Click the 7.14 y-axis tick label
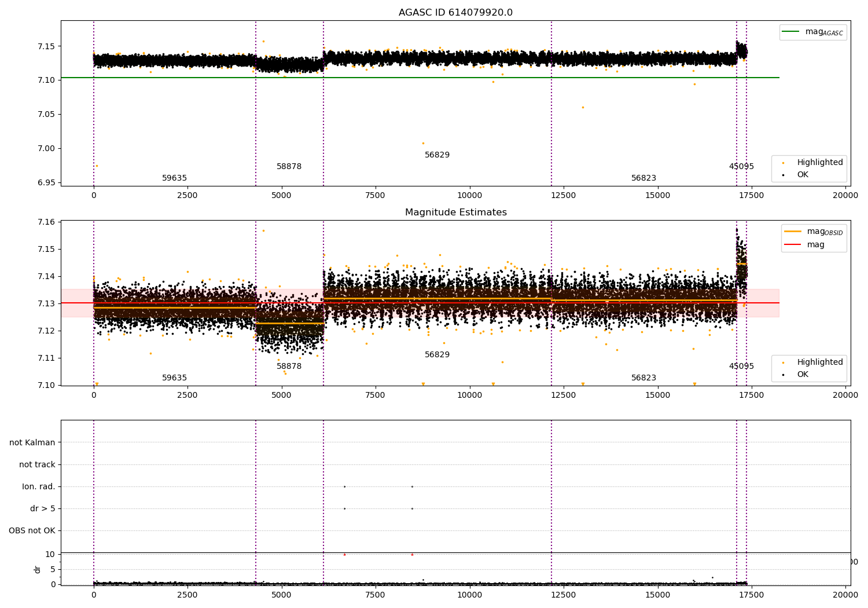 [x=46, y=276]
